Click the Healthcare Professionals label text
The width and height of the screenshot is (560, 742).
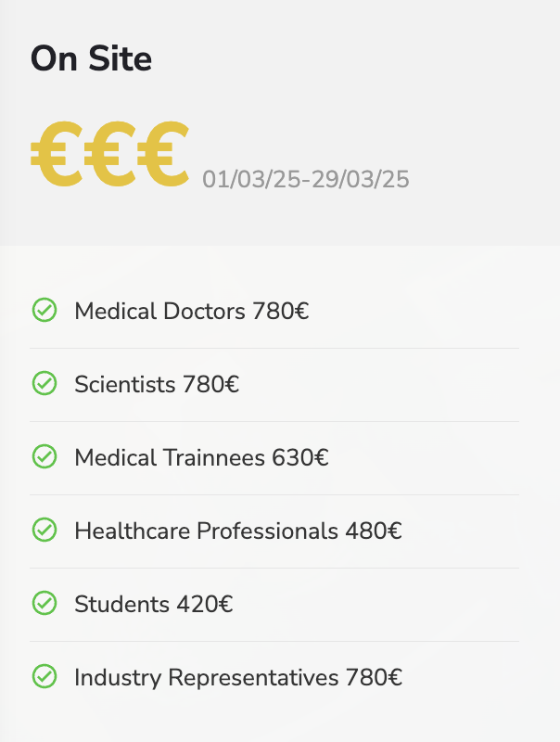(206, 531)
